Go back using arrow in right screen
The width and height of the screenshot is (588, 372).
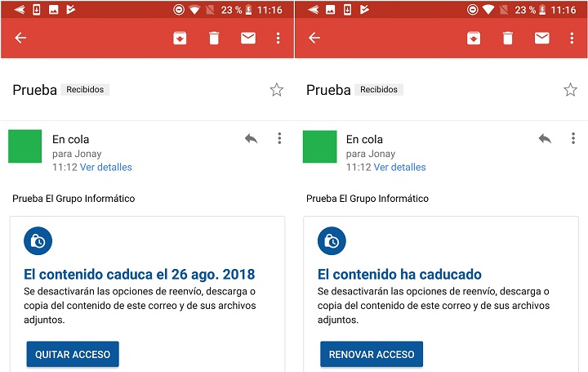tap(314, 38)
